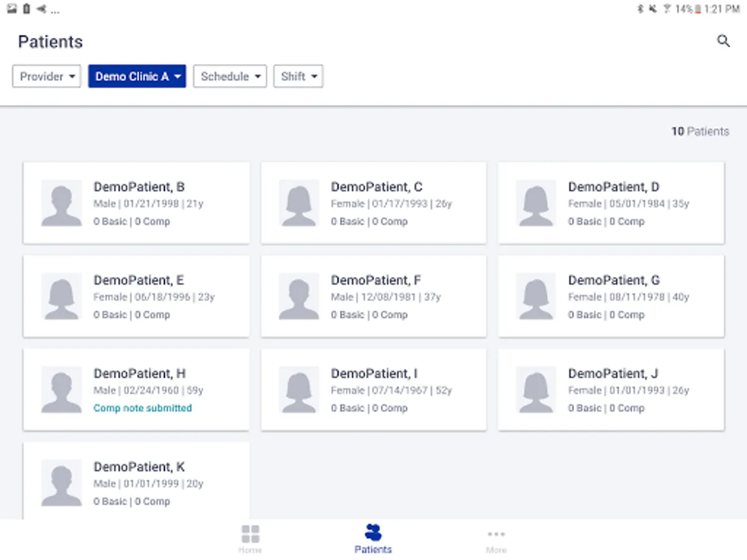
Task: Click 0 Basic | 0 Comp under DemoPatient, F
Action: (x=369, y=315)
